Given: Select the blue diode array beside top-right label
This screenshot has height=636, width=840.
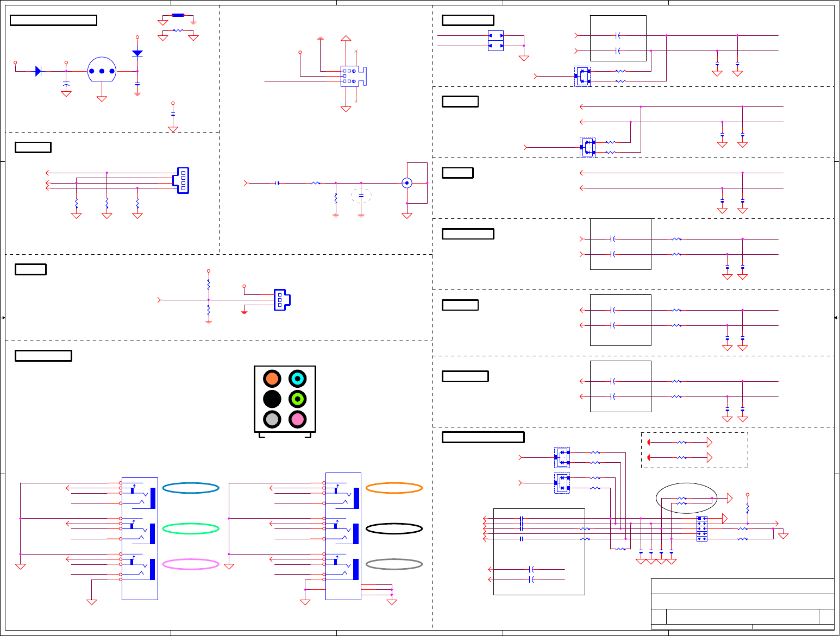Looking at the screenshot, I should 496,41.
